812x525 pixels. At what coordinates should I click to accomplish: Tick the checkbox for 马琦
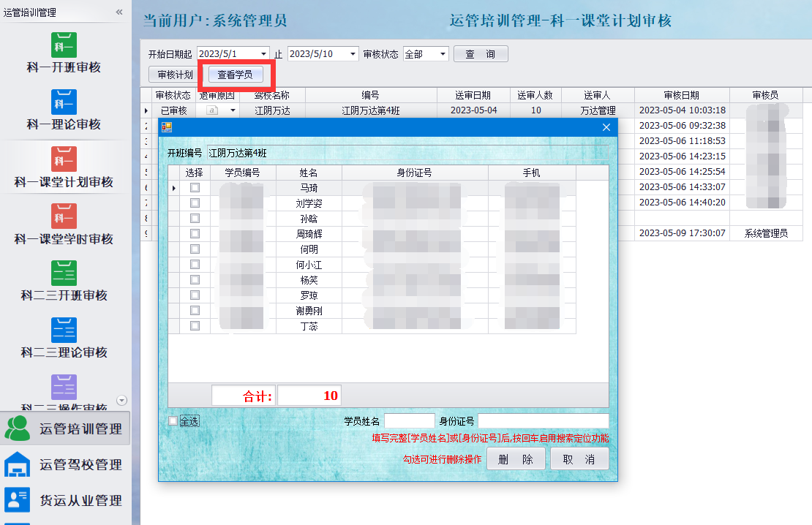pyautogui.click(x=195, y=188)
